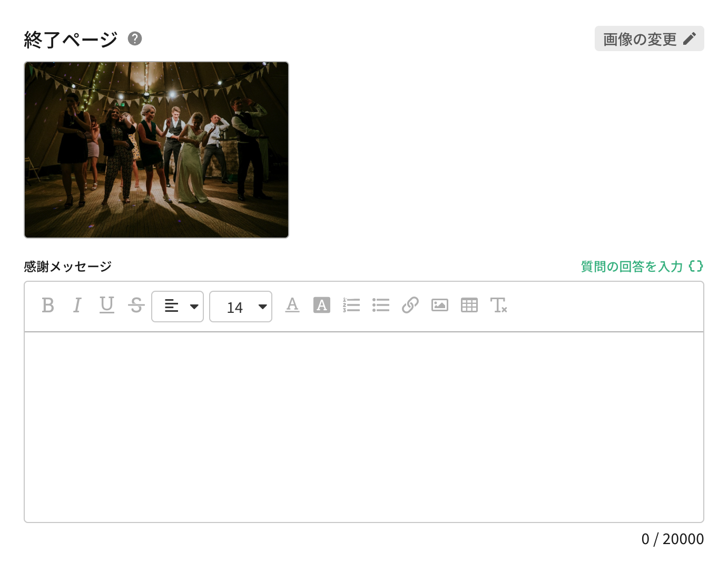Viewport: 728px width, 572px height.
Task: Apply strikethrough formatting
Action: point(136,305)
